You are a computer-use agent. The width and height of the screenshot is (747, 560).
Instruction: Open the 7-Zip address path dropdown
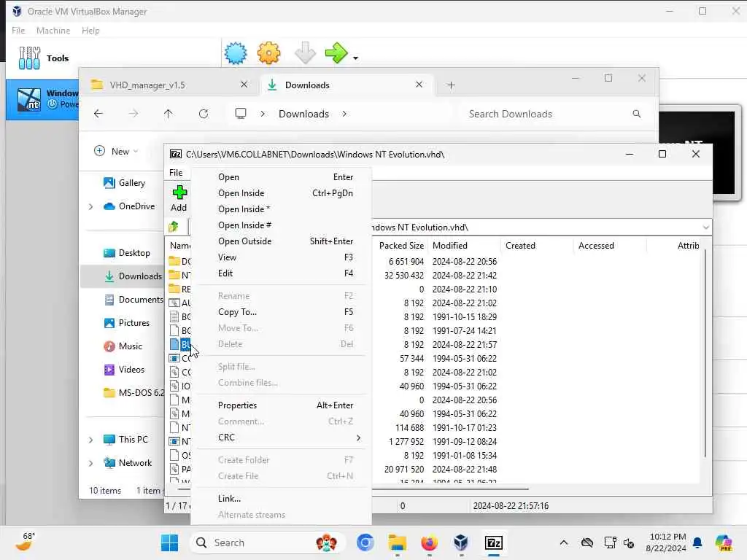point(705,227)
